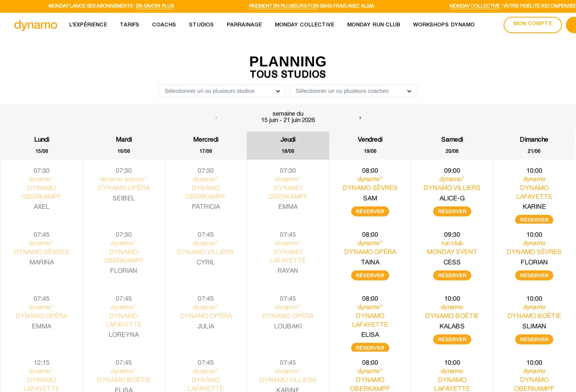The width and height of the screenshot is (576, 392).
Task: Click coach name PATRICIA on Wednesday
Action: tap(206, 207)
